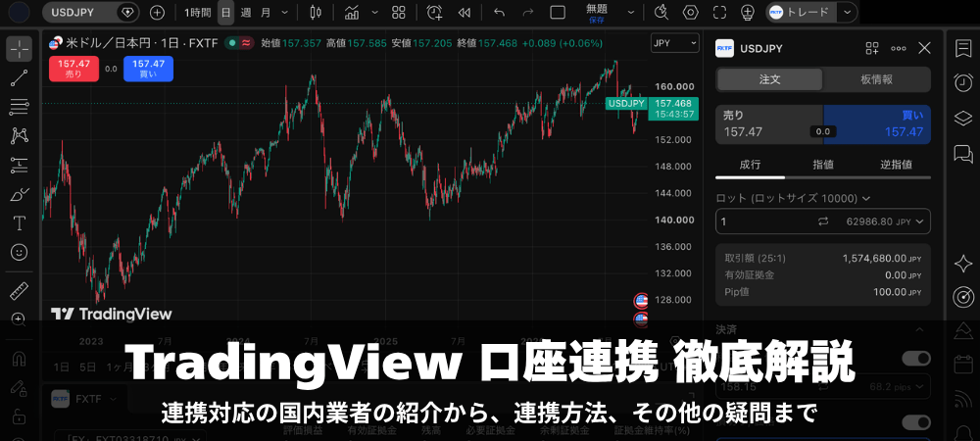Image resolution: width=980 pixels, height=441 pixels.
Task: Toggle the red approximate data indicator
Action: pos(247,43)
